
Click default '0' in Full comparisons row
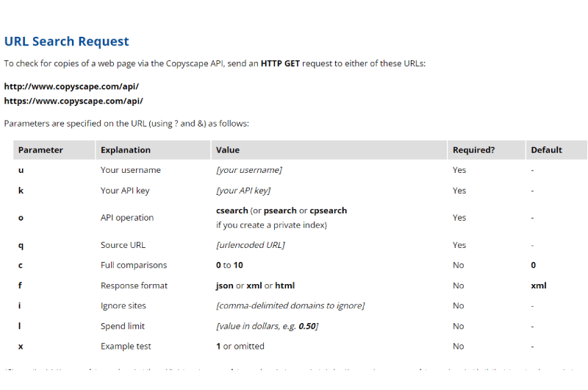534,265
